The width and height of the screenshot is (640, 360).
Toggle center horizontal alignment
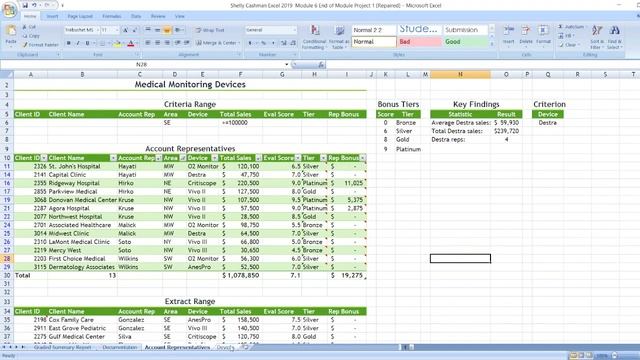click(x=157, y=43)
